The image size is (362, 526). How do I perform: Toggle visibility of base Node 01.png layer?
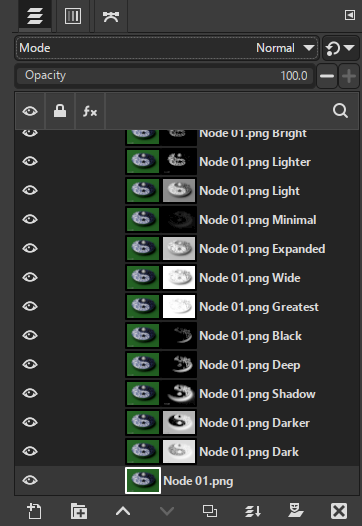(30, 480)
